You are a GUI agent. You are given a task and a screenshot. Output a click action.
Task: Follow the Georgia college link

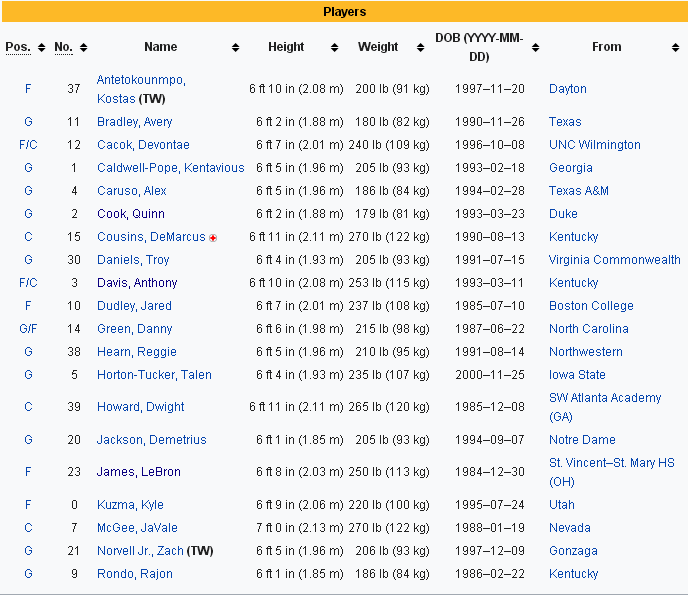pyautogui.click(x=570, y=168)
